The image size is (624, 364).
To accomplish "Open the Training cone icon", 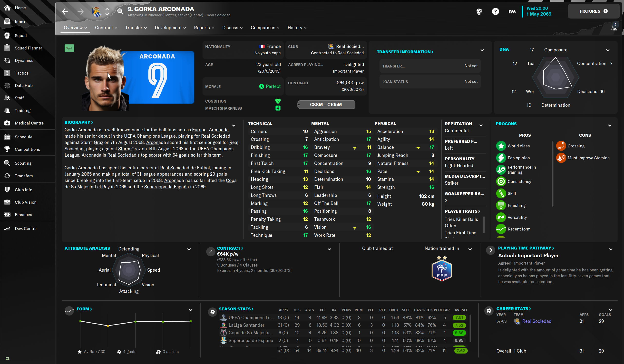I will 7,110.
